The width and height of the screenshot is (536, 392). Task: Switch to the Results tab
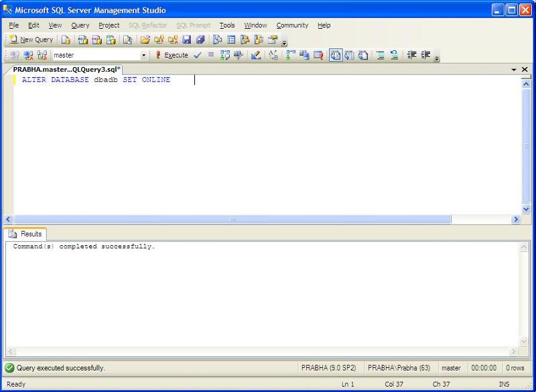point(27,234)
